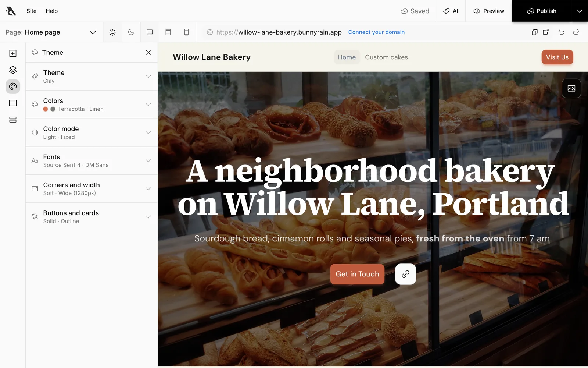Viewport: 588px width, 368px height.
Task: Open the Page: Home page dropdown
Action: pos(51,32)
